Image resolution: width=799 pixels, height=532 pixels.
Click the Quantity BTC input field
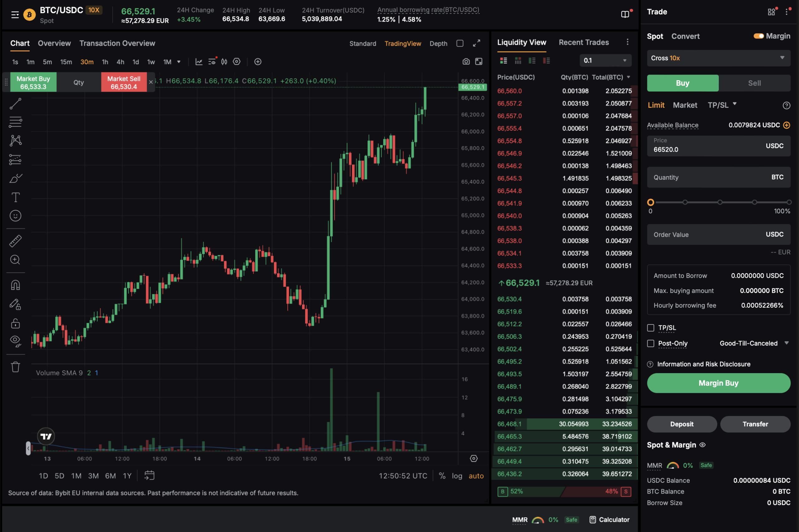(x=718, y=177)
